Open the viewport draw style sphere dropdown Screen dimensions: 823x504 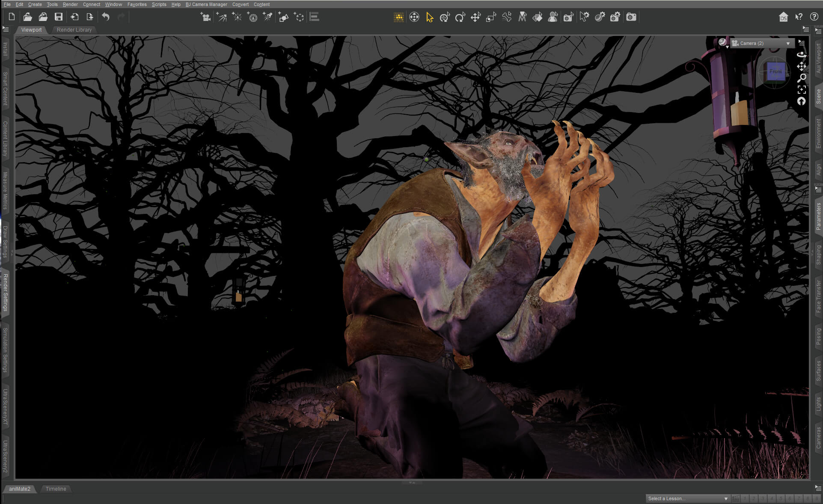tap(723, 43)
